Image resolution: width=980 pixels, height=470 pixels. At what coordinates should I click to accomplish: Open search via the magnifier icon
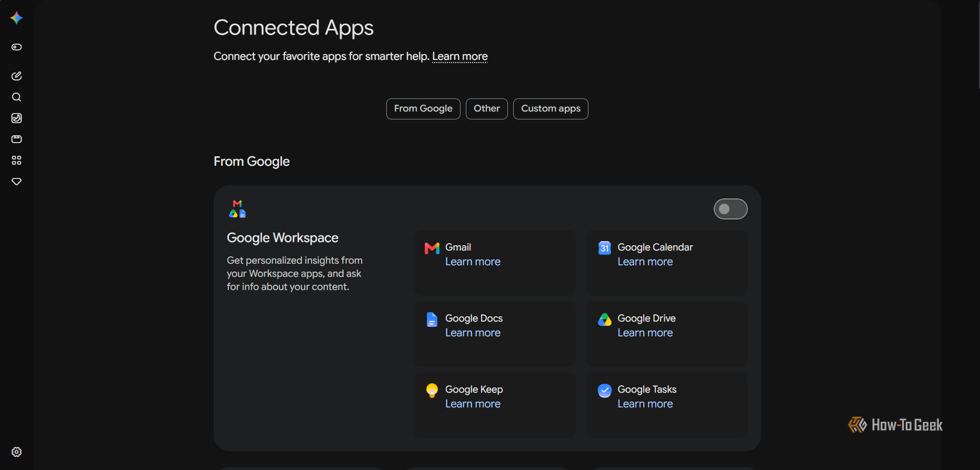[x=17, y=97]
